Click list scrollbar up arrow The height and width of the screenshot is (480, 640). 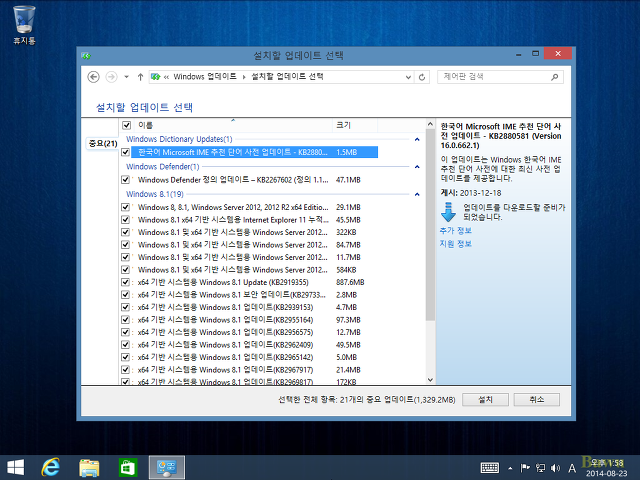pos(430,124)
